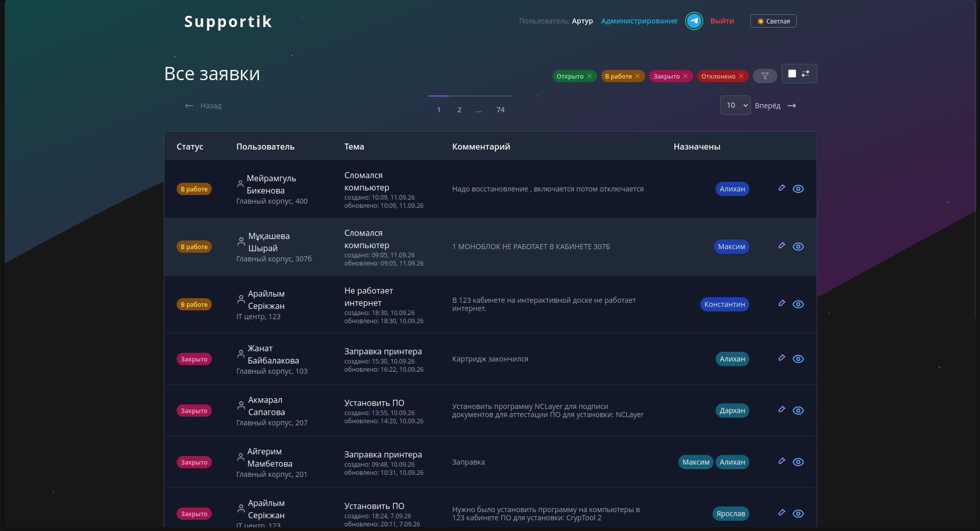View the CrypTool 2 ticket via eye icon
The height and width of the screenshot is (531, 980).
click(x=798, y=514)
